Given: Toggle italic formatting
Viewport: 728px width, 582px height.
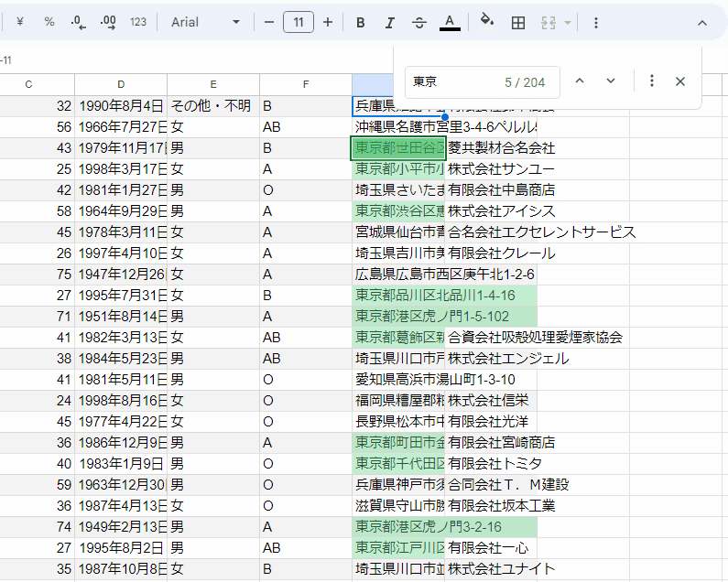Looking at the screenshot, I should coord(390,22).
